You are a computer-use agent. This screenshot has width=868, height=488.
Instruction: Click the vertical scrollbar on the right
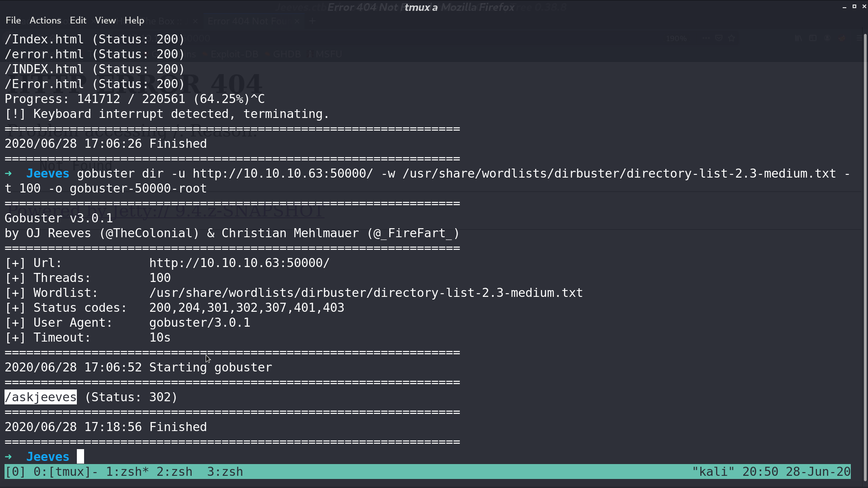865,258
